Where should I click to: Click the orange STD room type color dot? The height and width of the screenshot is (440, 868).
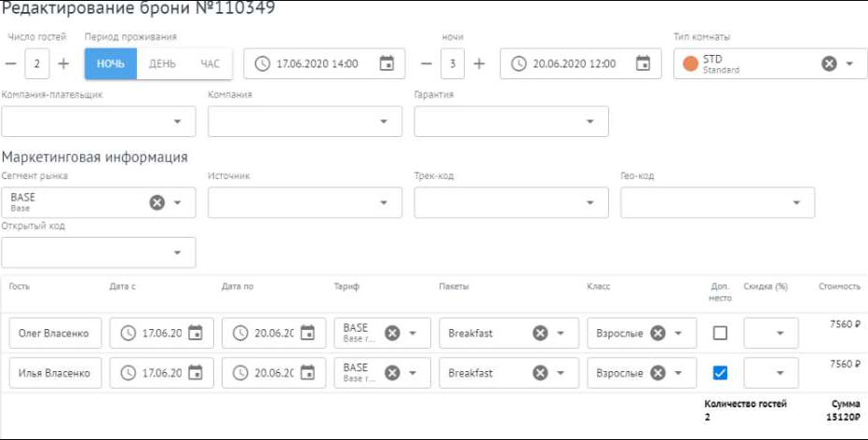click(690, 63)
